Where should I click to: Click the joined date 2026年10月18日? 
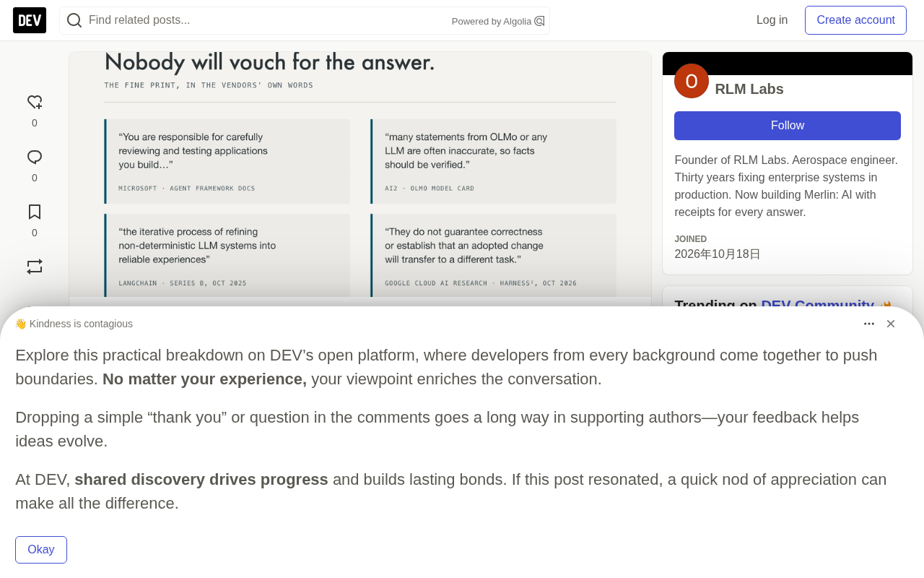[x=718, y=254]
